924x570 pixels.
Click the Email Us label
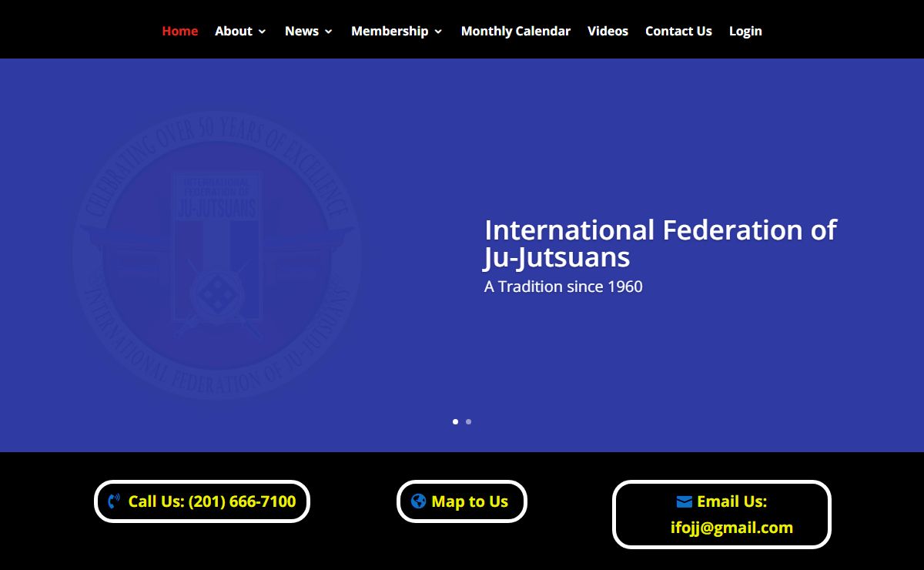point(731,501)
